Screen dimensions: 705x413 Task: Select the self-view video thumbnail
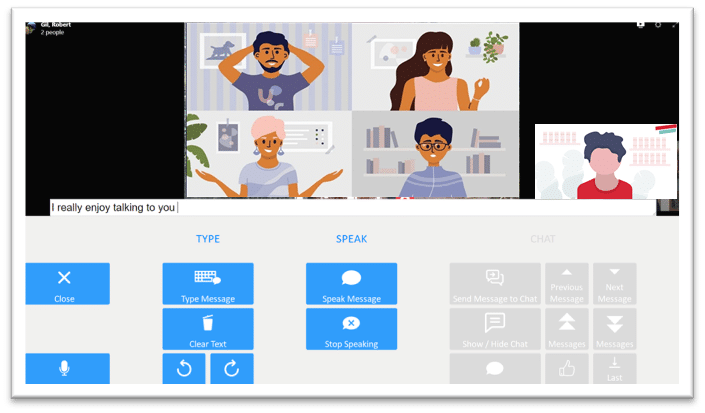606,162
